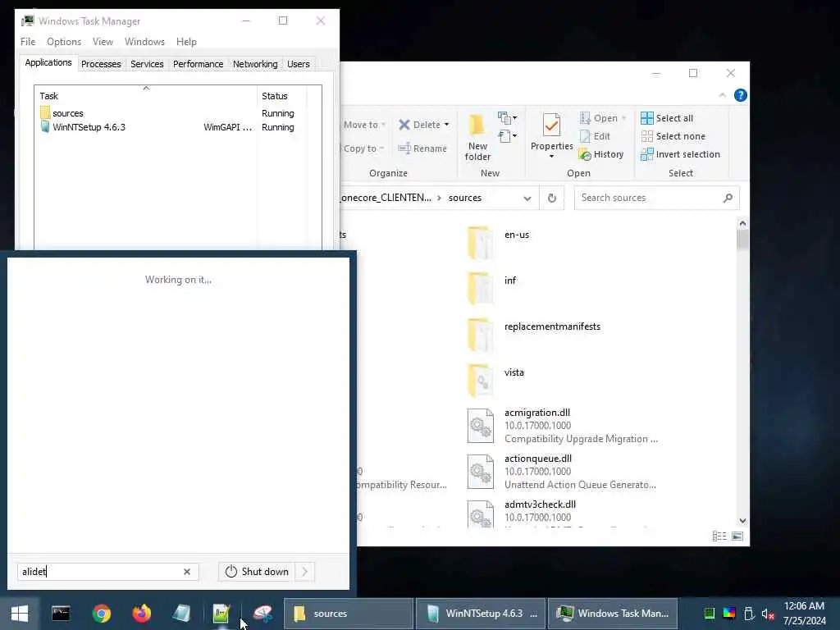Switch to large icons view in Explorer
The width and height of the screenshot is (840, 630).
(x=737, y=536)
